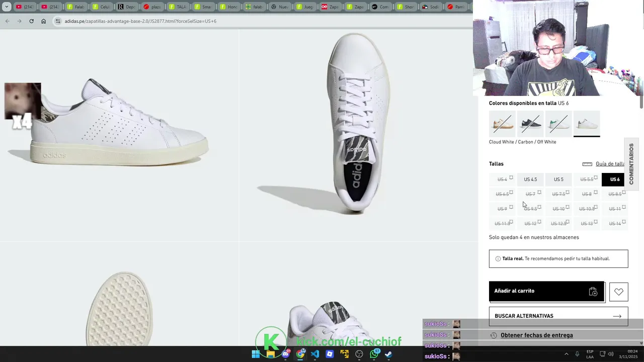
Task: Choose the sold-out US 7 size
Action: pos(530,194)
